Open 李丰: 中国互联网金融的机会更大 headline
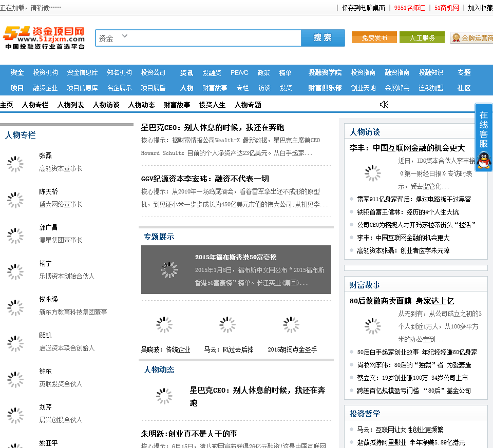 (x=407, y=148)
